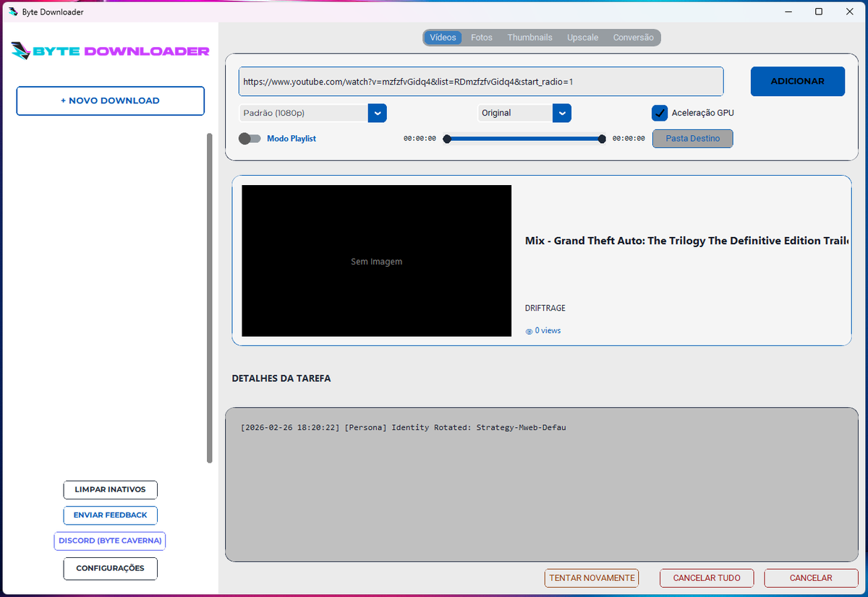
Task: Uncheck Aceleração GPU
Action: (x=659, y=113)
